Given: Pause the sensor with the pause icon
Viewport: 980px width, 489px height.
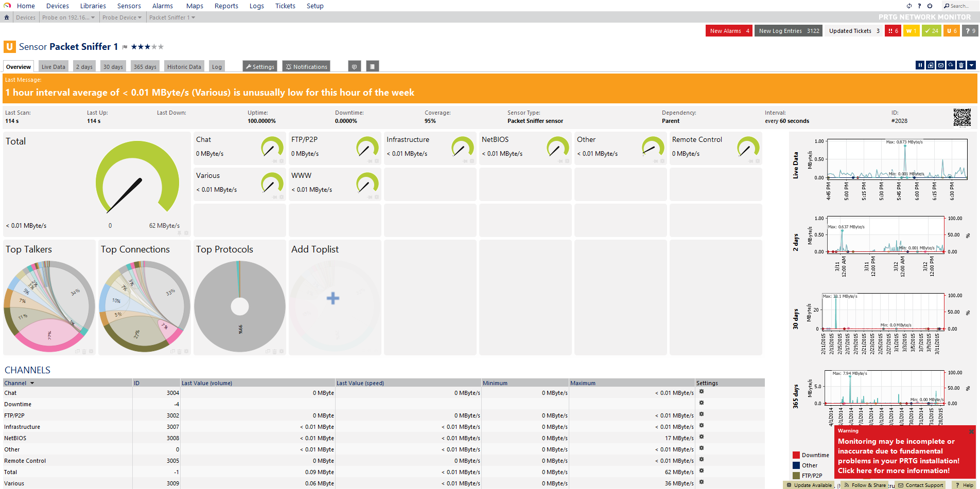Looking at the screenshot, I should [x=920, y=65].
